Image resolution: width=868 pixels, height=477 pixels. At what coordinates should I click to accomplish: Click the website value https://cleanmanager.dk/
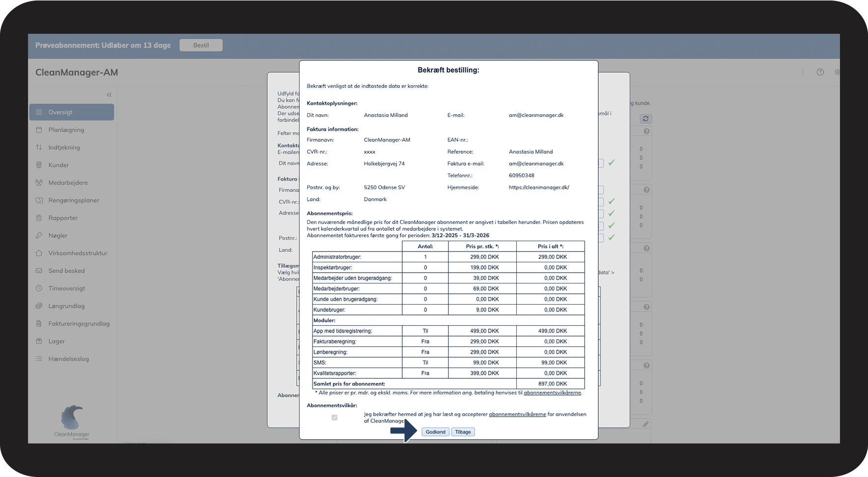[x=539, y=187]
